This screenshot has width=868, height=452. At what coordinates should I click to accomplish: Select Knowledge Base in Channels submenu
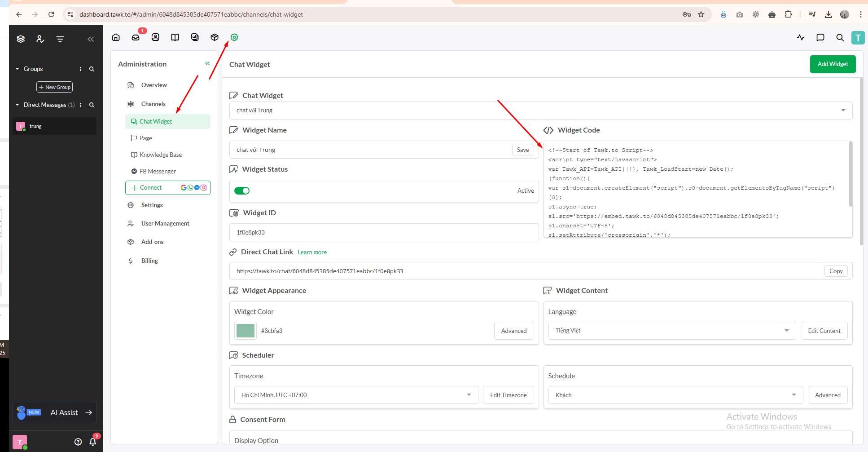[x=160, y=155]
